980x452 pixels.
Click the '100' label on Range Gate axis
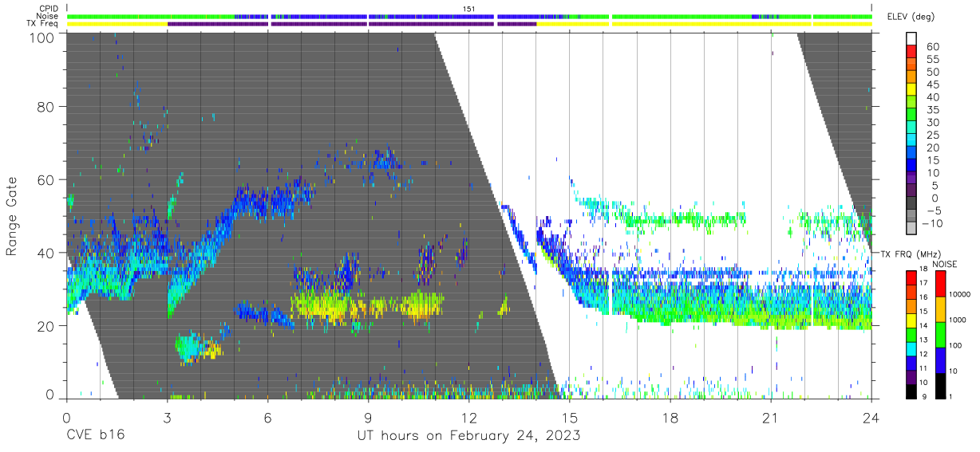[42, 37]
